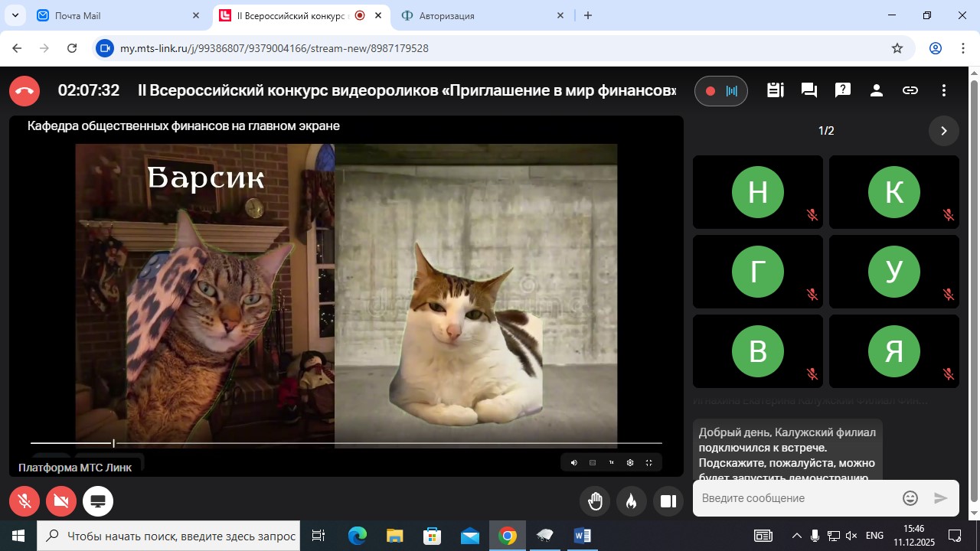Raise hand in the meeting

pos(596,501)
